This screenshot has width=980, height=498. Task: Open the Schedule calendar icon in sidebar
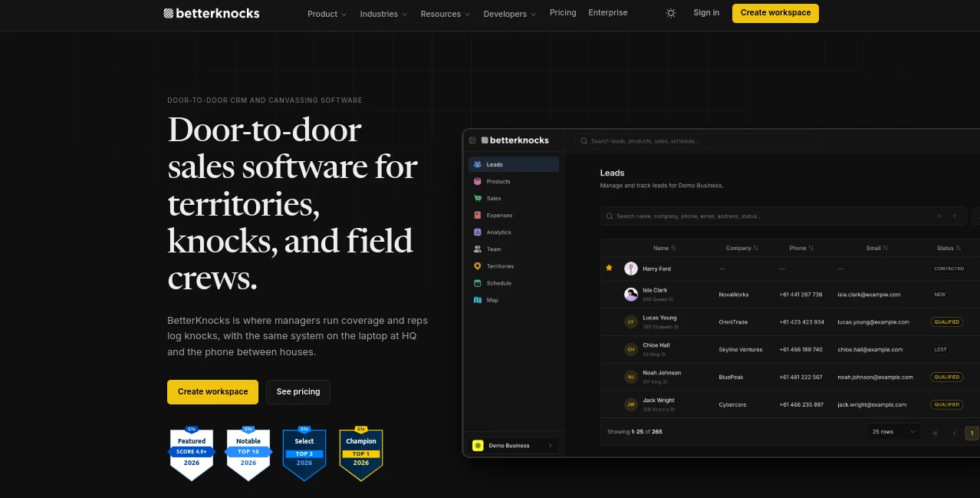[478, 283]
